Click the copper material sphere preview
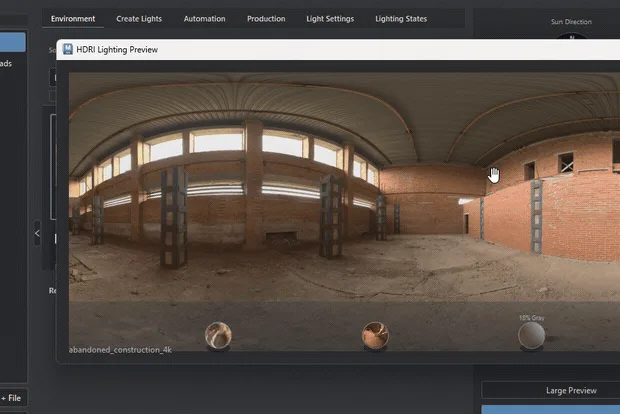 (x=375, y=335)
